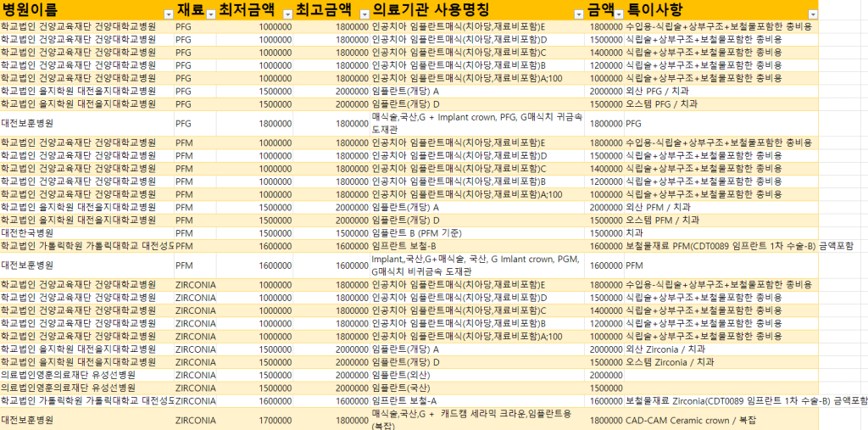Click 대전보훈병원 in the PFM row
The width and height of the screenshot is (868, 430).
(87, 266)
